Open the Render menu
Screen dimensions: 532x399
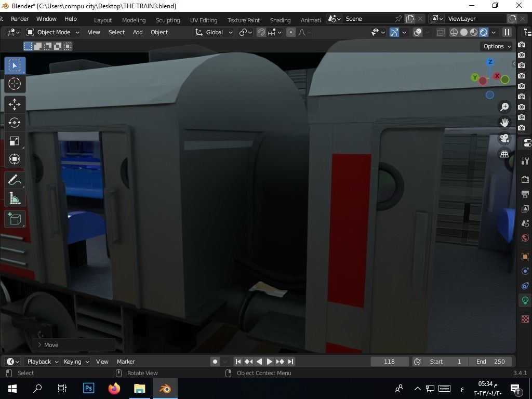click(x=20, y=19)
